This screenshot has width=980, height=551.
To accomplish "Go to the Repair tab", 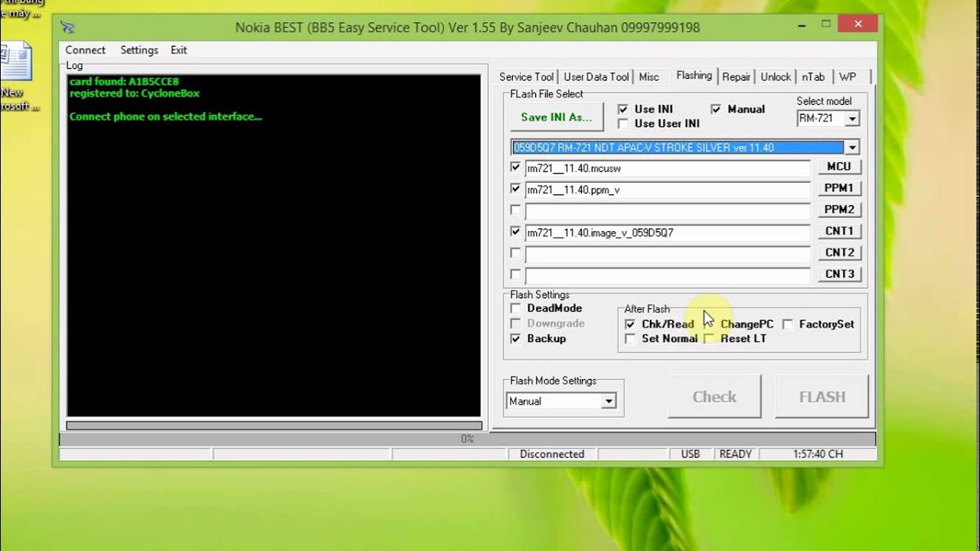I will (736, 77).
